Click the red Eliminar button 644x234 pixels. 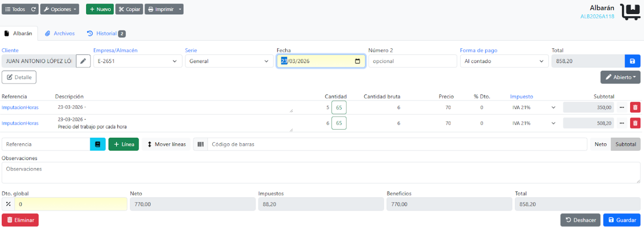pyautogui.click(x=20, y=220)
